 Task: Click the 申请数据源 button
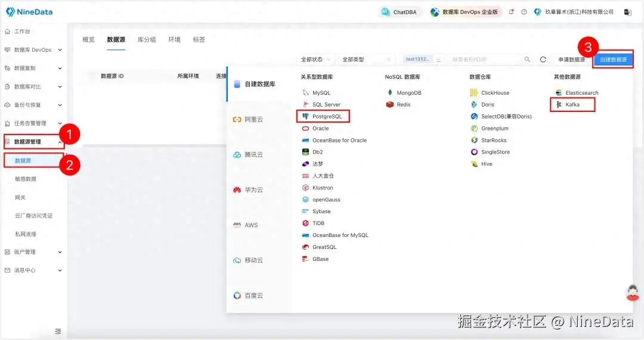tap(571, 60)
